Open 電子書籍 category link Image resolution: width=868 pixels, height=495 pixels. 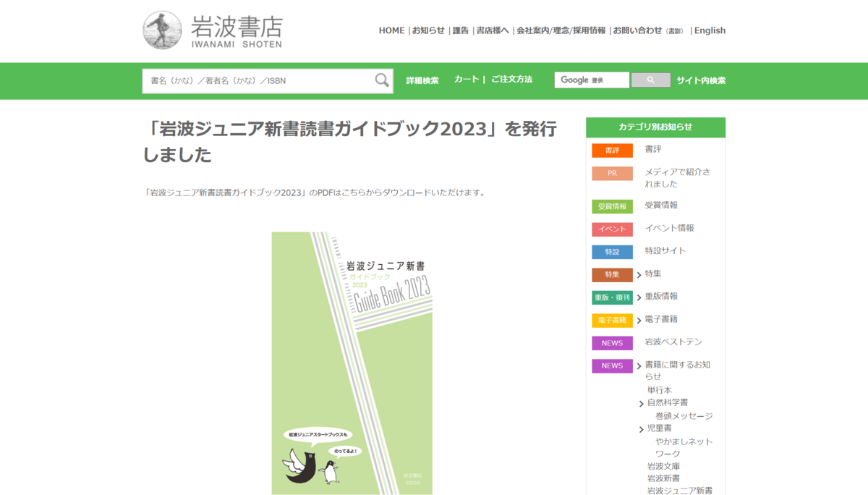click(x=661, y=319)
